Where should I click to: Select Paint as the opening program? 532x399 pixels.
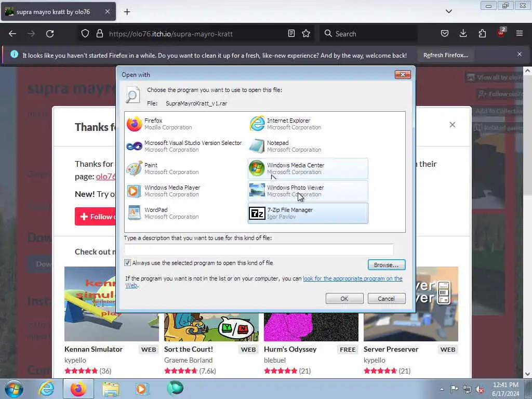pos(185,169)
